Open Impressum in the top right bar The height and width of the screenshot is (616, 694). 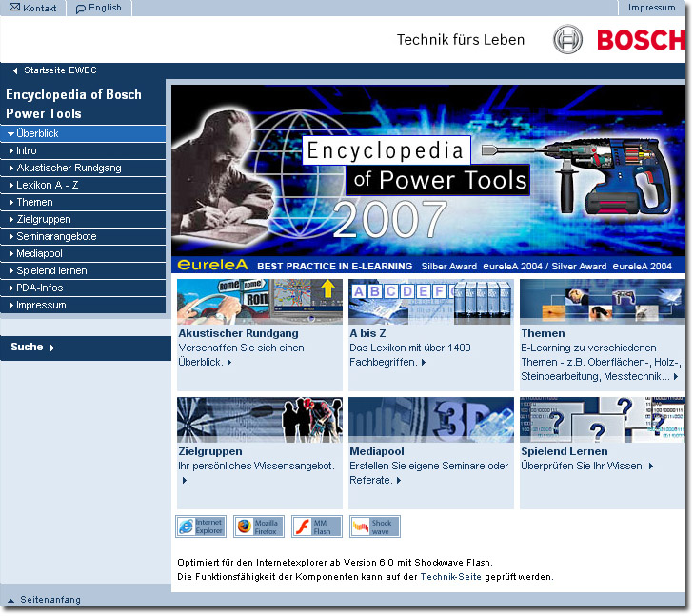(x=651, y=8)
